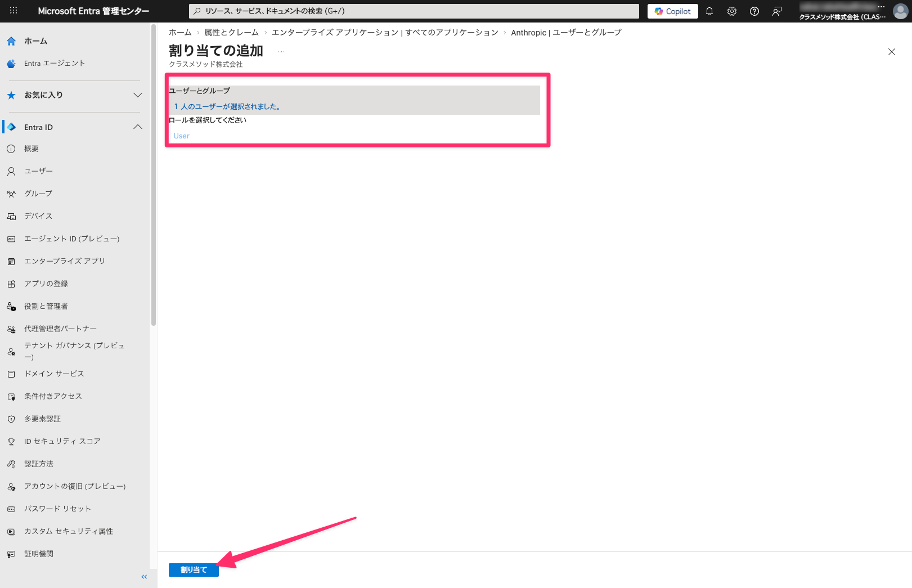
Task: Click the 証明機関 icon
Action: (x=11, y=554)
